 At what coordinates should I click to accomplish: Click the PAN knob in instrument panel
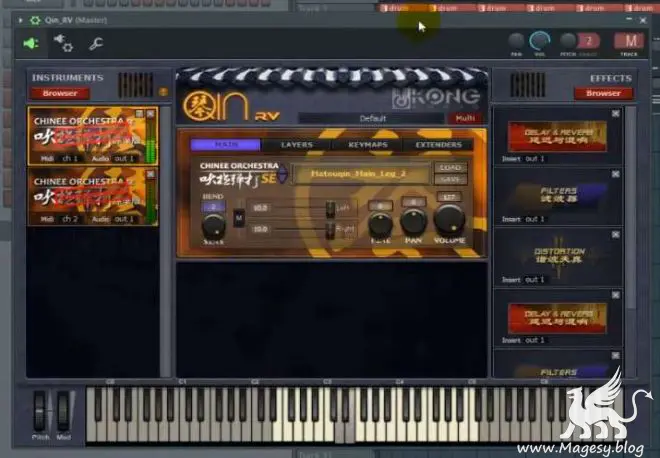(x=413, y=221)
